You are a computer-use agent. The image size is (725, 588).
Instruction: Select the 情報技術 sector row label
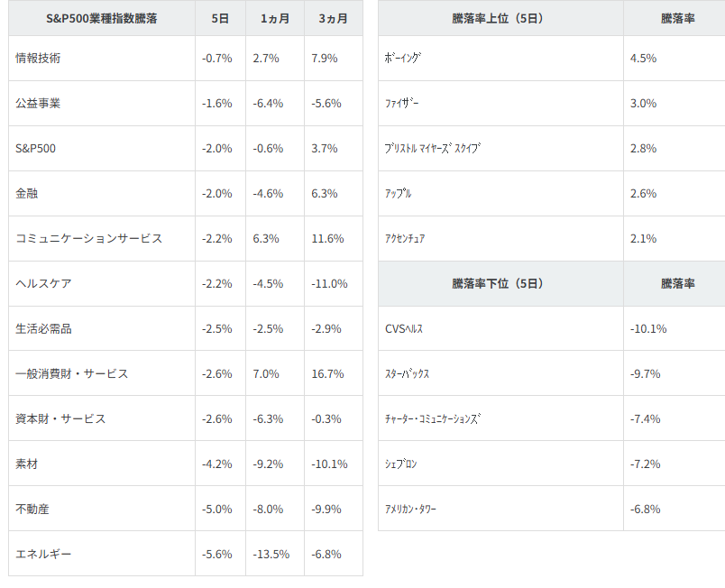pos(39,58)
